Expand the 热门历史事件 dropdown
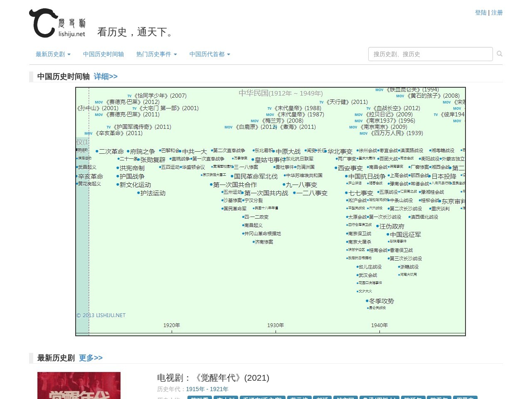This screenshot has height=399, width=532. tap(157, 54)
